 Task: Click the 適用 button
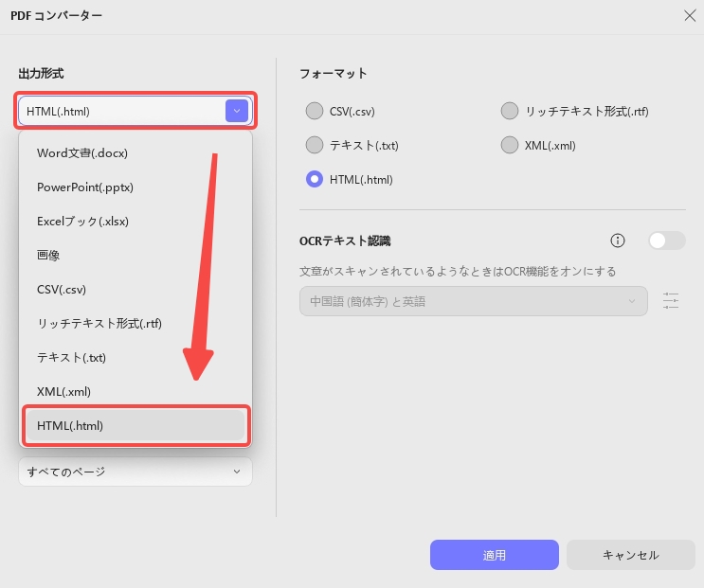[495, 555]
